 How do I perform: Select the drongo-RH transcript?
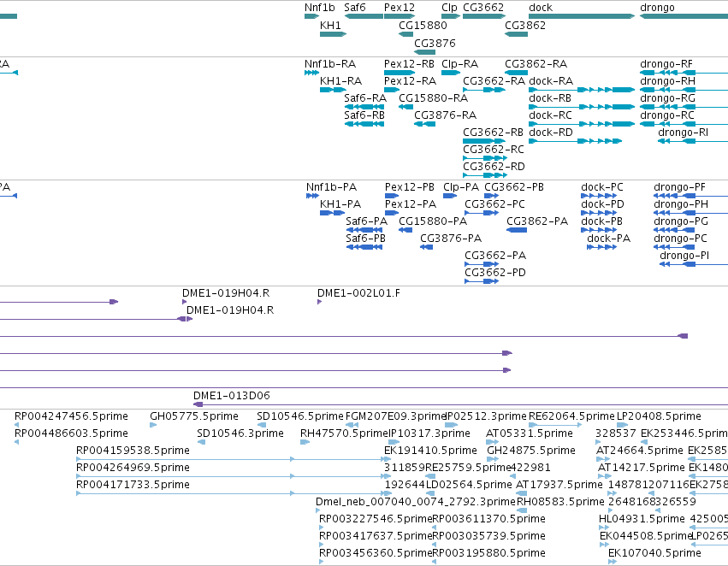(x=684, y=90)
